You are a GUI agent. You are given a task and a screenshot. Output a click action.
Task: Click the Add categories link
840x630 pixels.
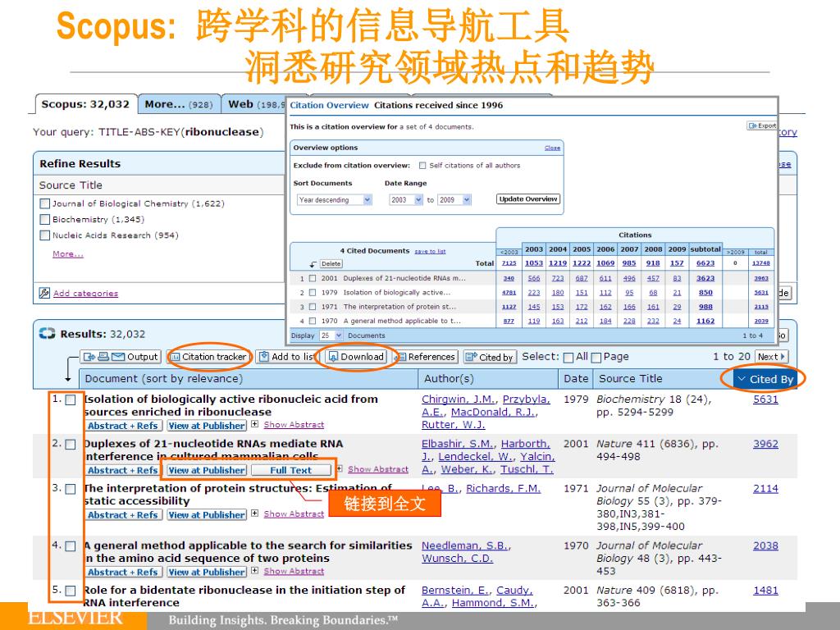tap(85, 293)
